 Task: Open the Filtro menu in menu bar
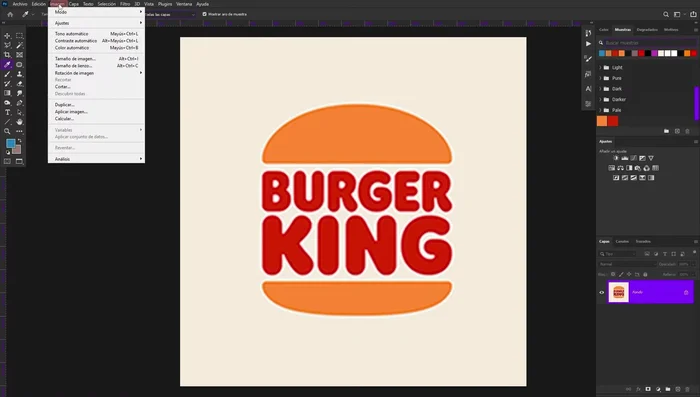point(125,4)
